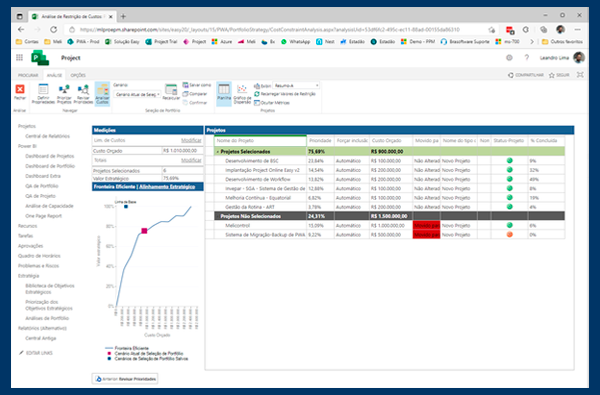This screenshot has width=600, height=395.
Task: Select the Priorizar Projetos icon
Action: click(64, 90)
